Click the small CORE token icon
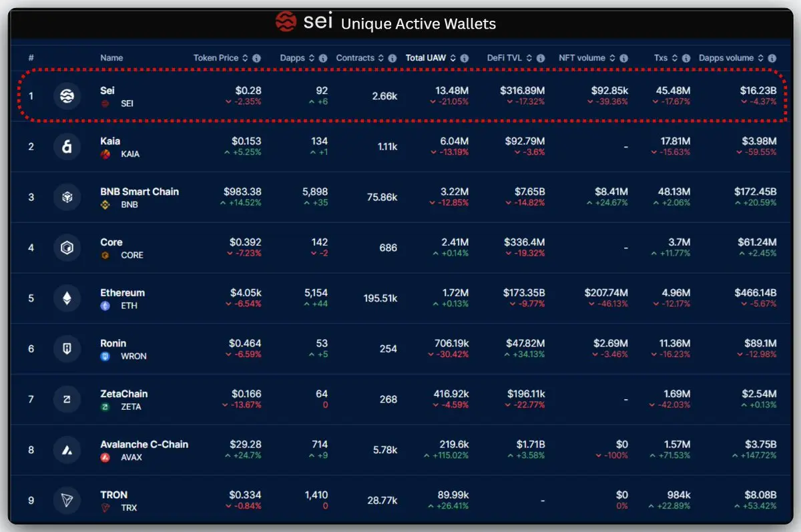The image size is (801, 532). pyautogui.click(x=105, y=255)
